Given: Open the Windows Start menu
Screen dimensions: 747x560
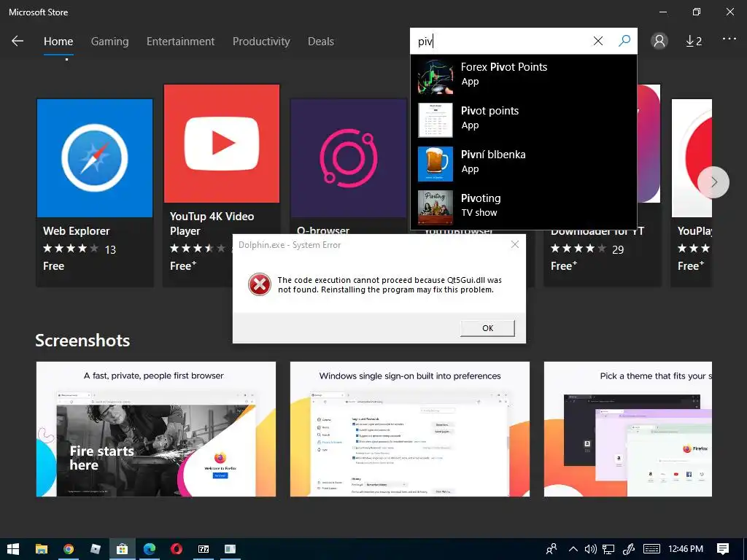Looking at the screenshot, I should (13, 549).
